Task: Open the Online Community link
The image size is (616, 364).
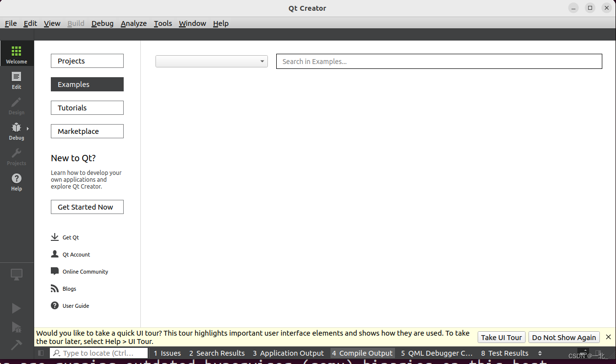Action: (x=86, y=272)
